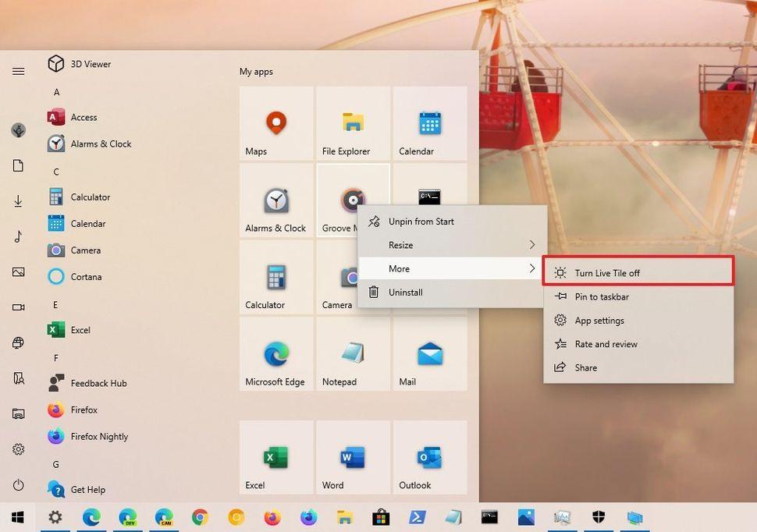Screen dimensions: 757x532
Task: Jump to letter C header in app list
Action: (x=56, y=172)
